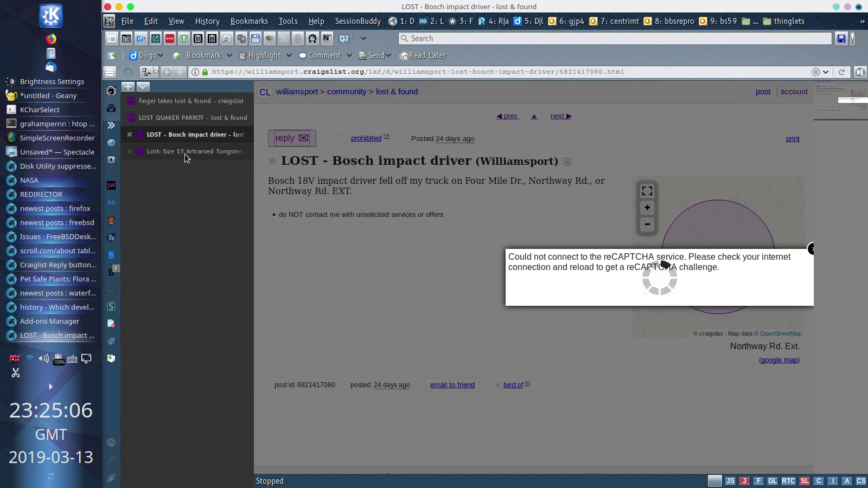Click the VTR toolbar icon
Image resolution: width=868 pixels, height=488 pixels.
click(x=126, y=38)
